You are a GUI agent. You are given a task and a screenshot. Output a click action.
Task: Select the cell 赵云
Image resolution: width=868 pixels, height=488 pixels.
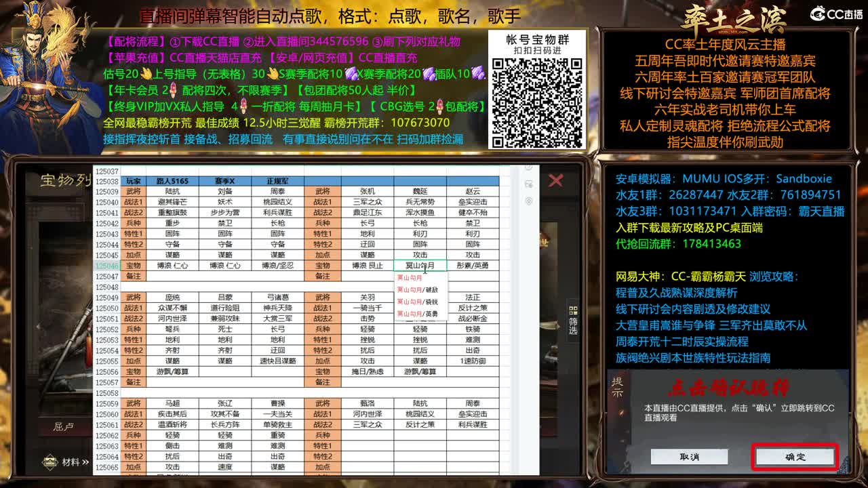point(473,192)
